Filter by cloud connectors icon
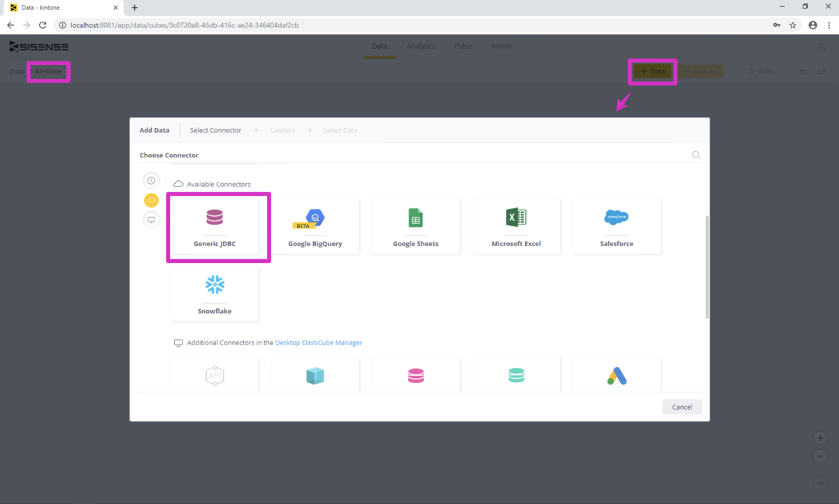This screenshot has width=839, height=504. pos(151,200)
